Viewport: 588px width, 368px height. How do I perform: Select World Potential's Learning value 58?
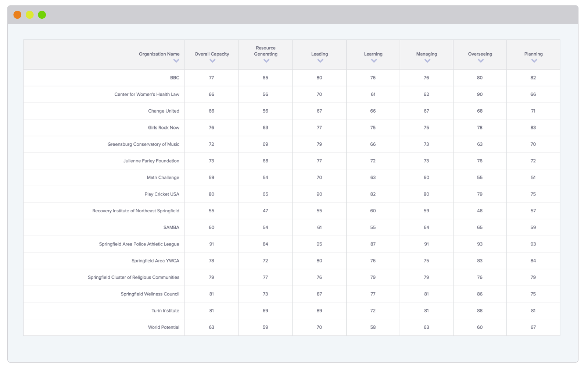coord(373,327)
